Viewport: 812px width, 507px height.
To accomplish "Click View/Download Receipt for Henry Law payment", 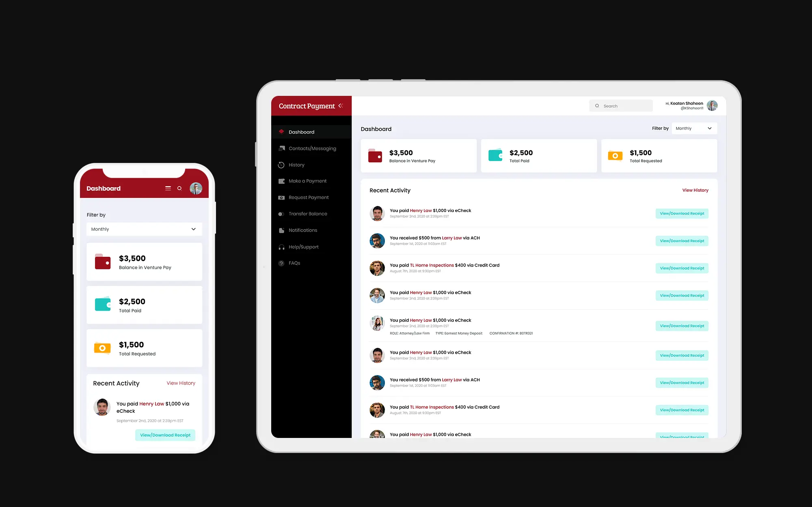I will tap(681, 213).
